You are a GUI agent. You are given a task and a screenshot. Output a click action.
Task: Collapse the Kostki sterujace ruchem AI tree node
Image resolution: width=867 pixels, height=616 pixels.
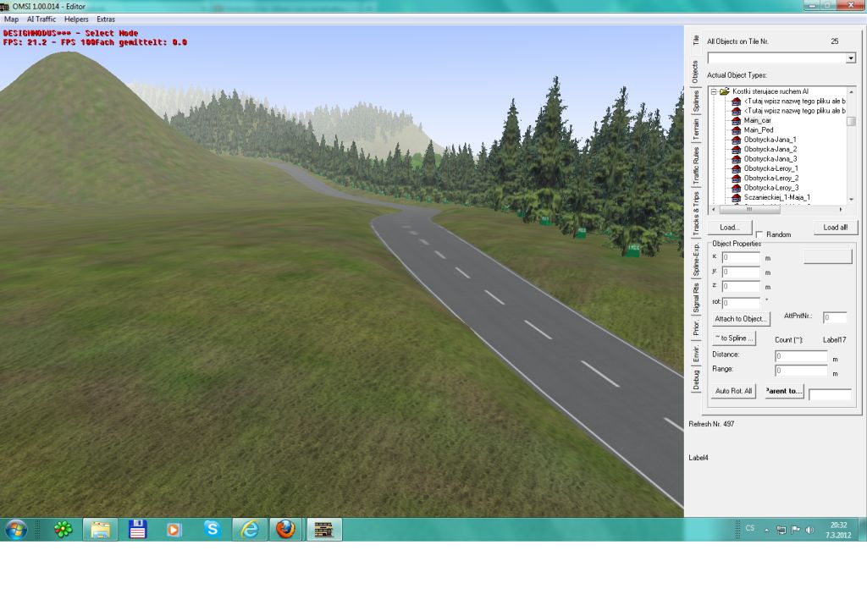tap(714, 91)
